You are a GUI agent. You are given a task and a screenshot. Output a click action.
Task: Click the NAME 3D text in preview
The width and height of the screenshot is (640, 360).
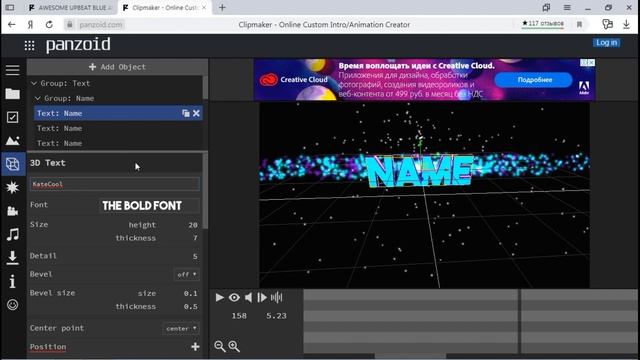[420, 171]
